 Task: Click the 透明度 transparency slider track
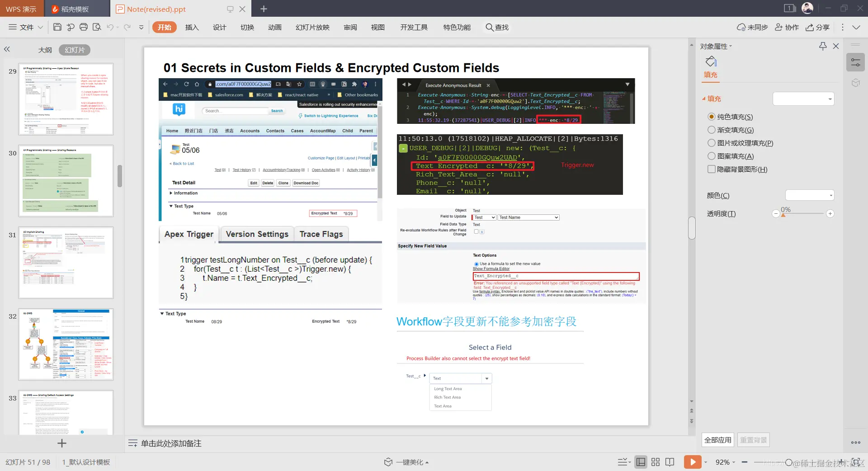click(803, 214)
